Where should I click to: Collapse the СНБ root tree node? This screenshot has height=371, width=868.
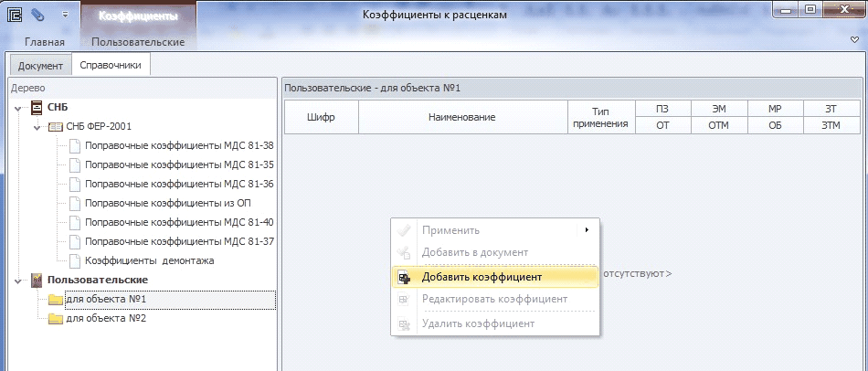[17, 108]
